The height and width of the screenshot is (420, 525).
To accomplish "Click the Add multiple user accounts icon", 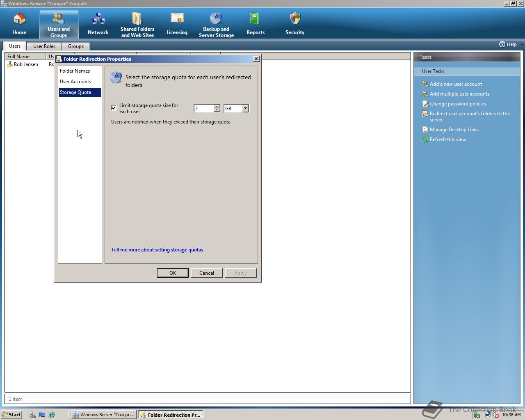I will click(x=425, y=94).
